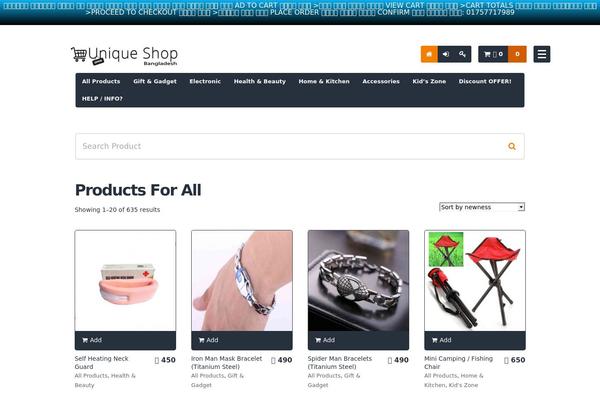Click the Search Product input field
The image size is (600, 400).
pyautogui.click(x=291, y=146)
